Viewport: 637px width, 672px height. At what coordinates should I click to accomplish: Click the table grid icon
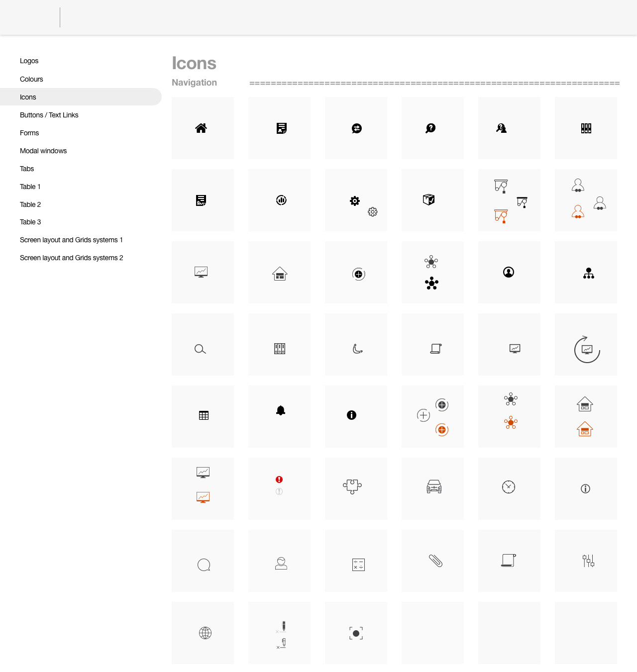pyautogui.click(x=204, y=415)
